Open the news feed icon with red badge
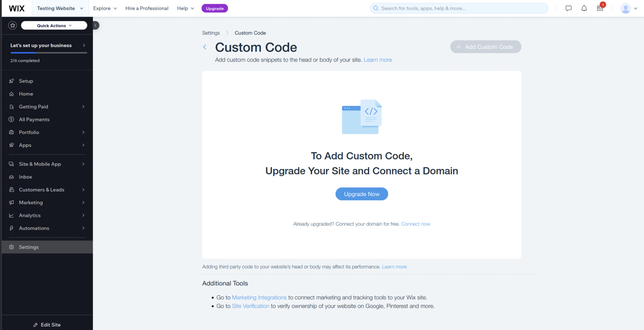This screenshot has width=644, height=330. click(x=600, y=8)
